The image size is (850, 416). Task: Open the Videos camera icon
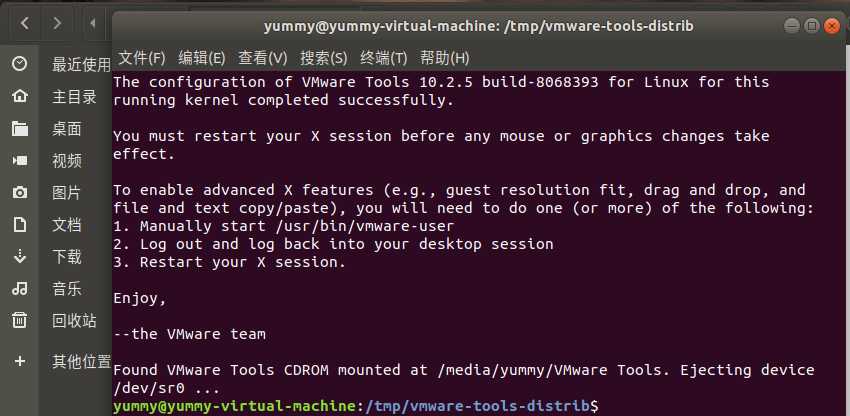(20, 161)
